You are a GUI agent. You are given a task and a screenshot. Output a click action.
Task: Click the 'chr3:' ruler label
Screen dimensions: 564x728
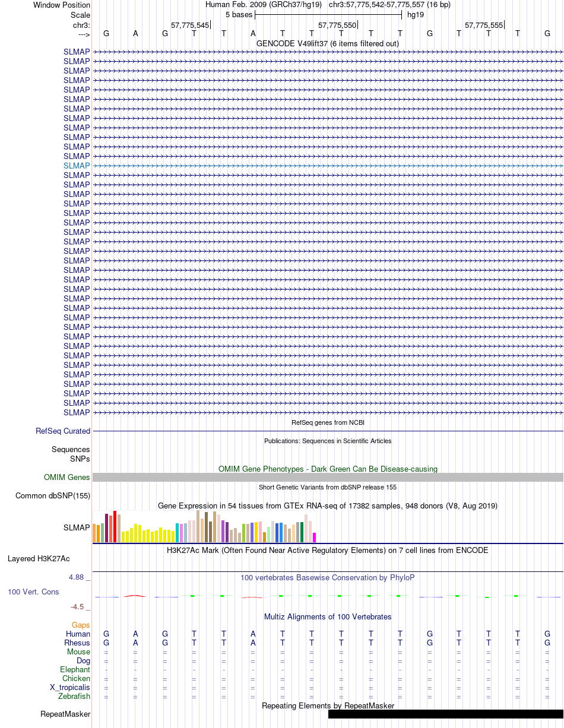(81, 25)
